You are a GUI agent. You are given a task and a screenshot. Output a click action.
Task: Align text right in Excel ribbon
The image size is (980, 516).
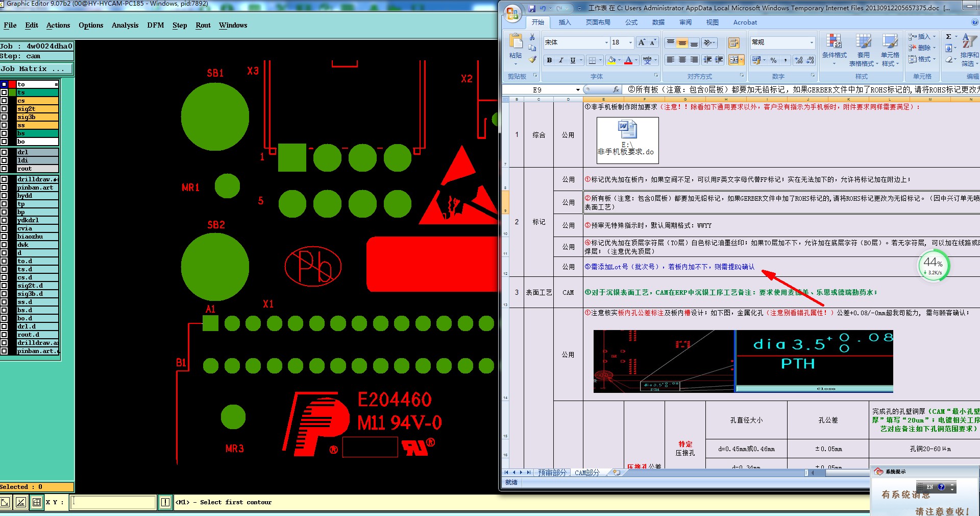click(x=694, y=60)
